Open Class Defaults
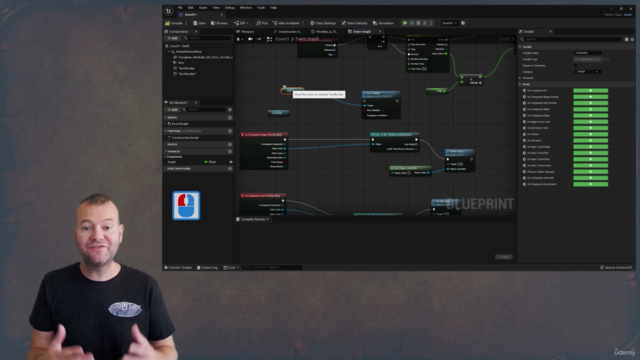Viewport: 640px width, 360px height. (355, 23)
